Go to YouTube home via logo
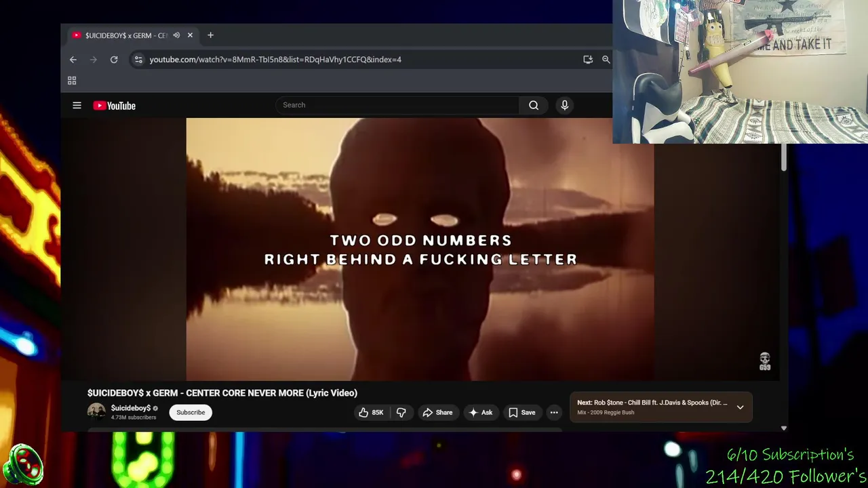868x488 pixels. tap(114, 106)
